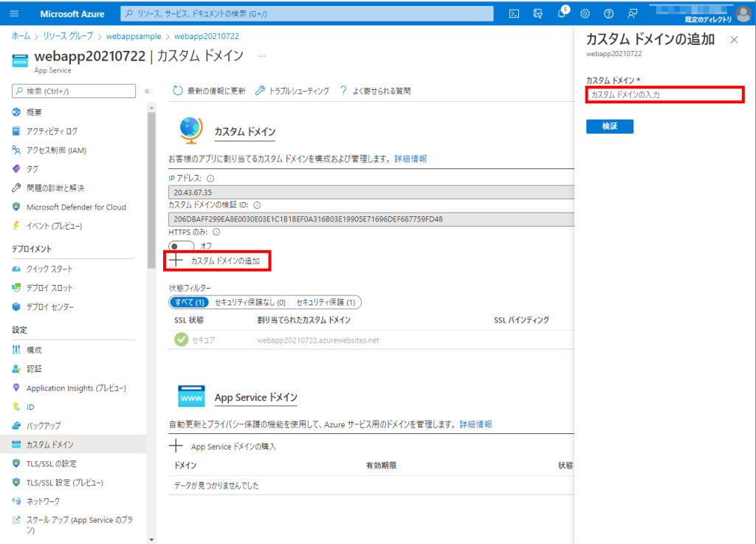Open the help question mark icon
The image size is (756, 544).
608,13
